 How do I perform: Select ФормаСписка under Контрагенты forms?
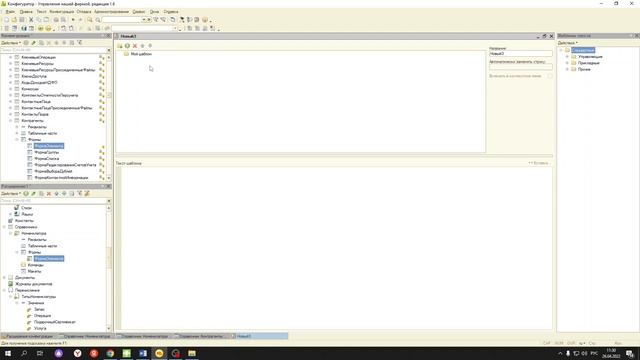tap(47, 159)
